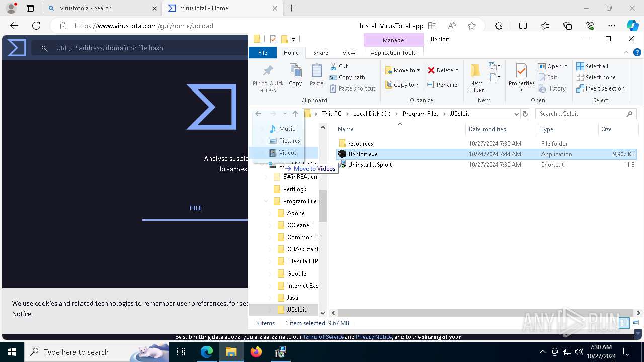
Task: Collapse the ribbon chevron
Action: (x=627, y=52)
